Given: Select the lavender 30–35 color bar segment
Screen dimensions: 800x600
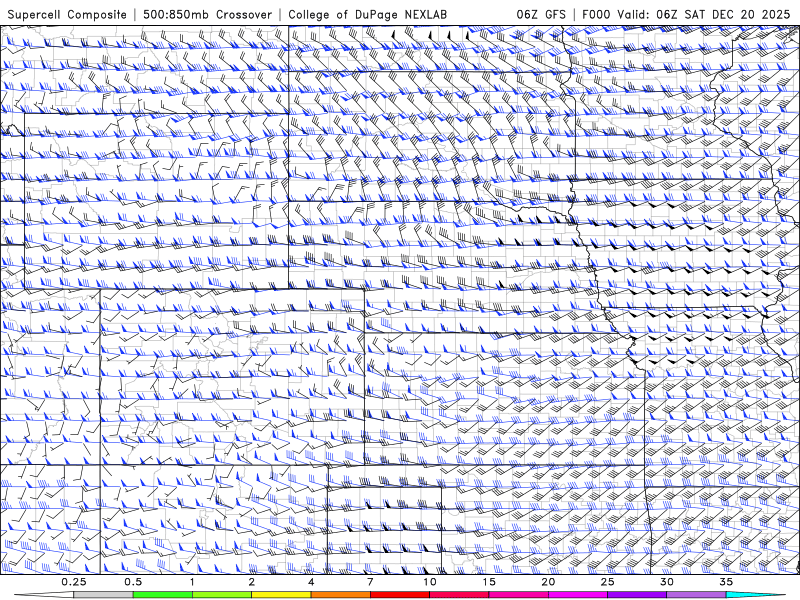Looking at the screenshot, I should 696,595.
